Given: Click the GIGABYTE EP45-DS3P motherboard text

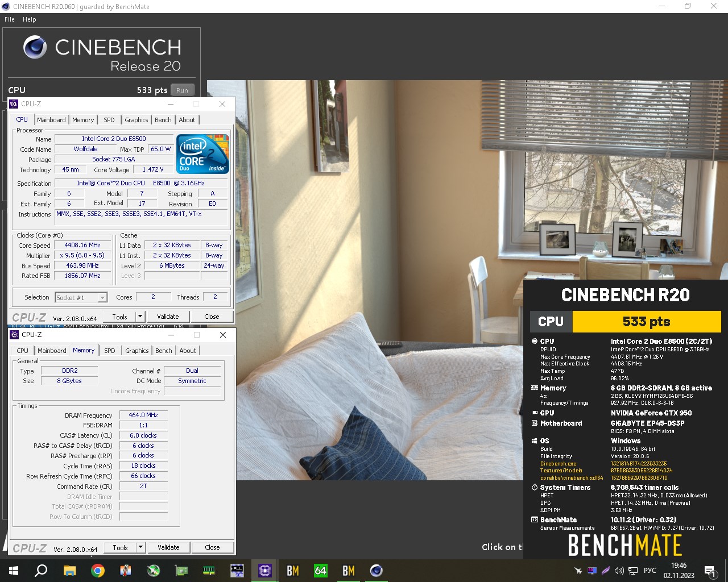Looking at the screenshot, I should click(648, 423).
